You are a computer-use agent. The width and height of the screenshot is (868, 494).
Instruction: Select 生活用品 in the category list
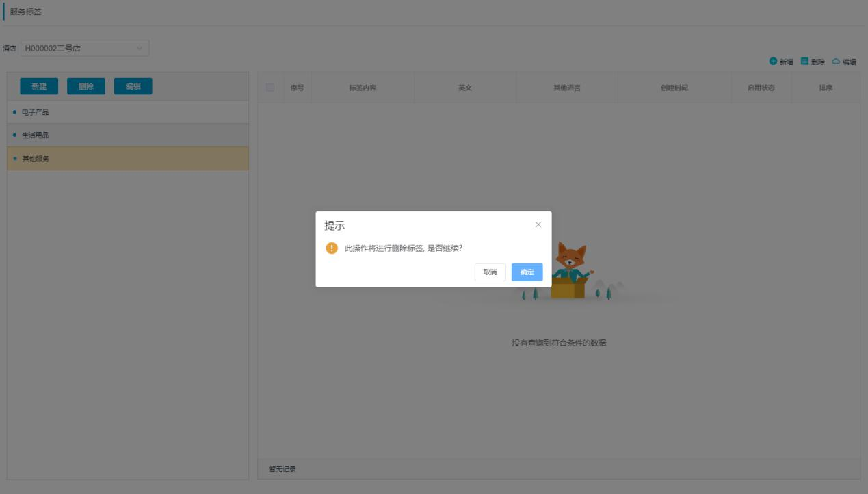[36, 135]
